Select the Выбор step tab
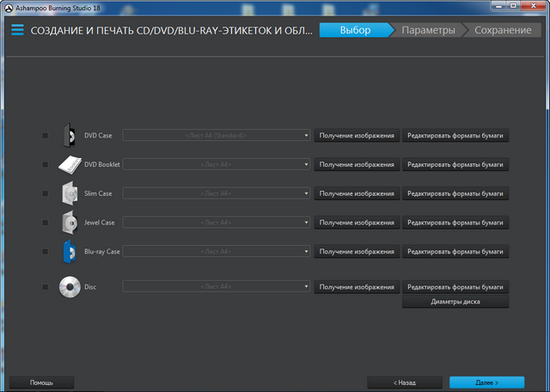550x392 pixels. coord(355,30)
